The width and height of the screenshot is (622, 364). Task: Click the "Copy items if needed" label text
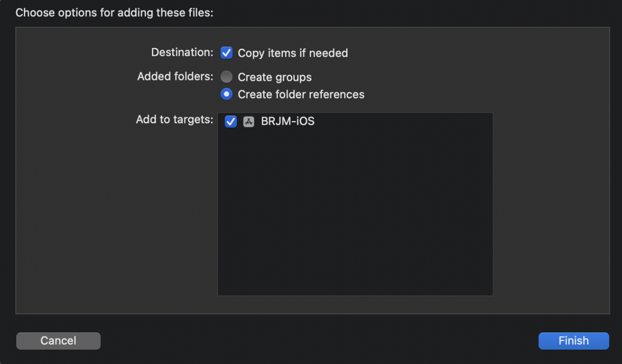click(x=292, y=53)
